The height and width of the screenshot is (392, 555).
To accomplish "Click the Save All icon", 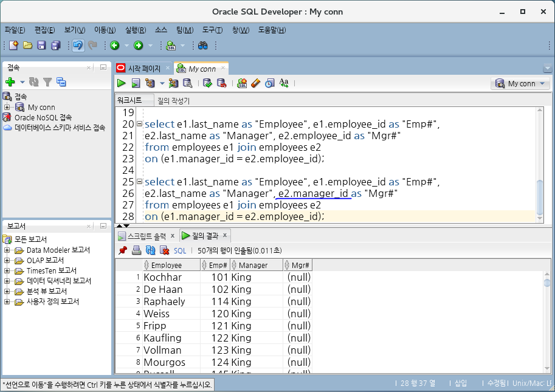I will [x=55, y=46].
